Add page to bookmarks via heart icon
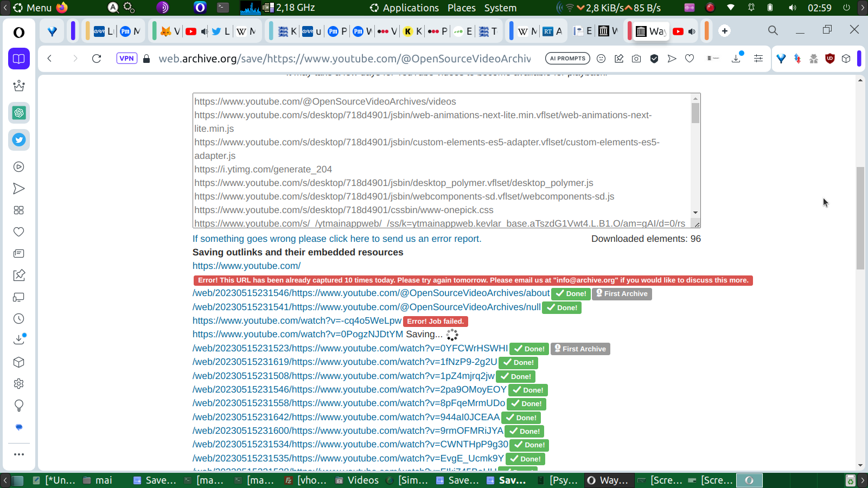 (690, 59)
